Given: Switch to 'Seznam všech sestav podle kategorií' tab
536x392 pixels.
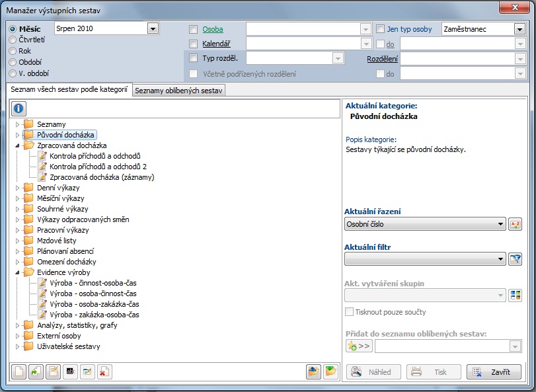Looking at the screenshot, I should tap(69, 89).
